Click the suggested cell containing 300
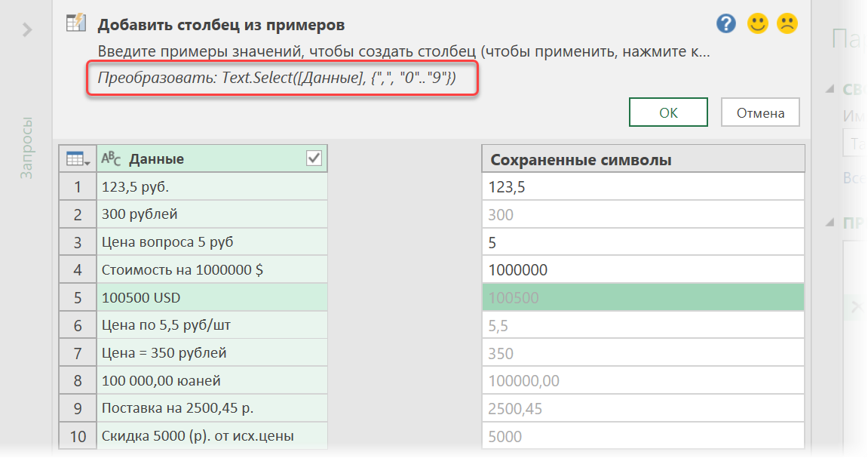The width and height of the screenshot is (868, 458). pyautogui.click(x=643, y=214)
